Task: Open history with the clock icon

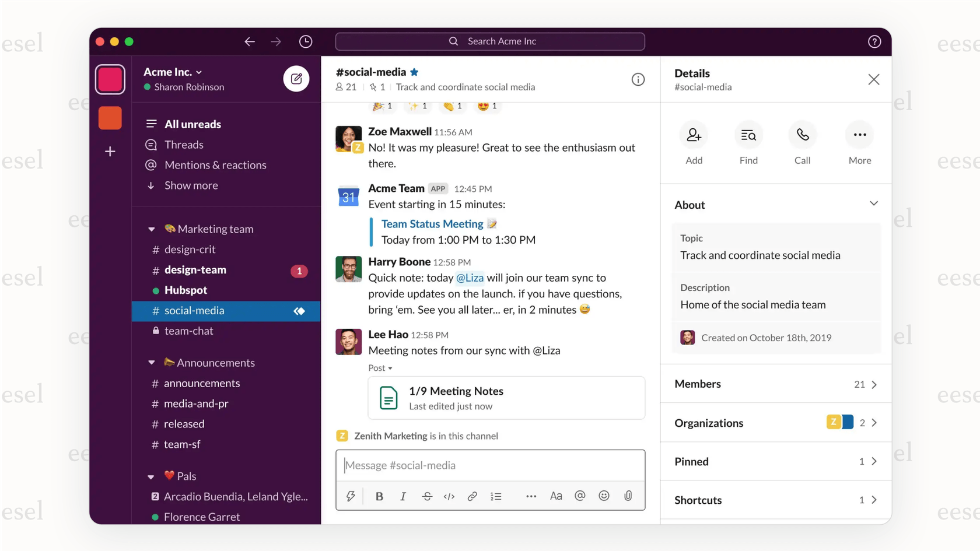Action: (305, 41)
